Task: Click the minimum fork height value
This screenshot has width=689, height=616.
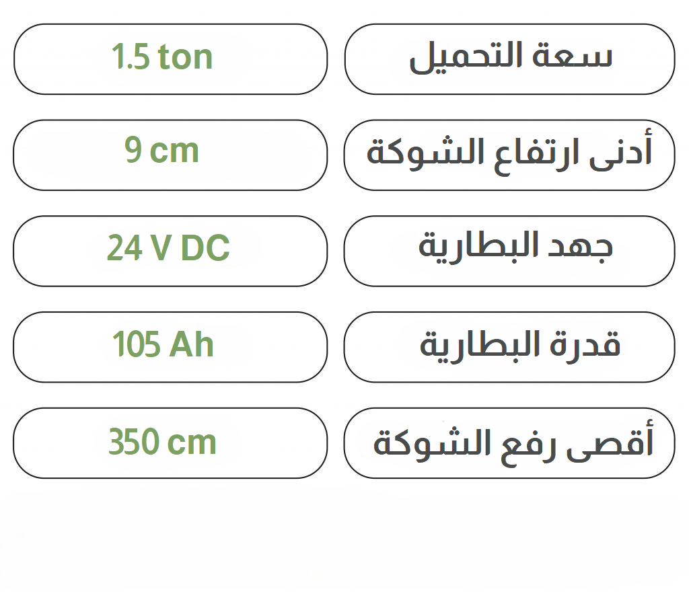Action: pos(170,155)
